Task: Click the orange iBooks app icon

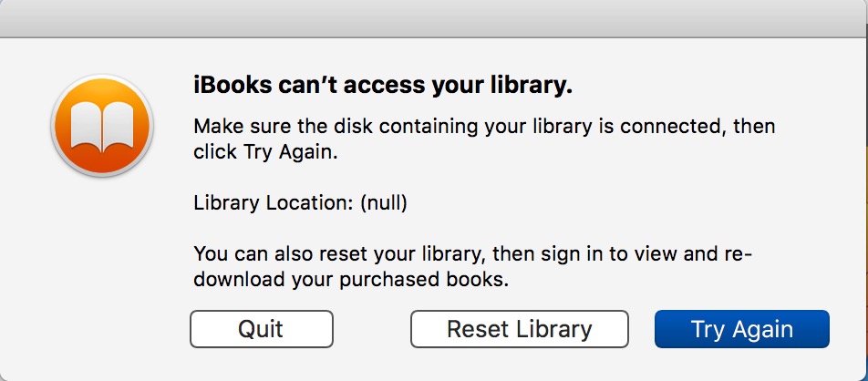Action: 102,126
